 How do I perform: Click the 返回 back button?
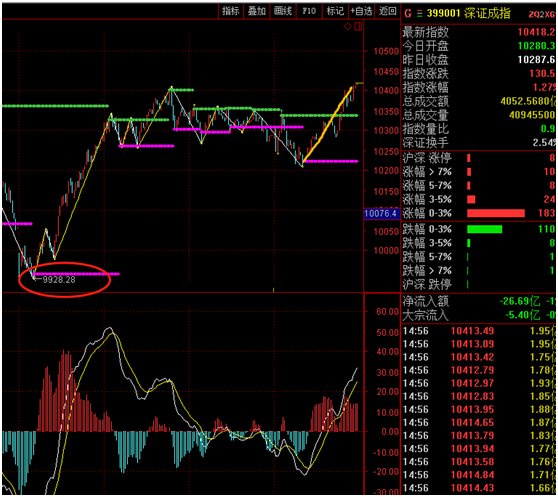point(387,11)
